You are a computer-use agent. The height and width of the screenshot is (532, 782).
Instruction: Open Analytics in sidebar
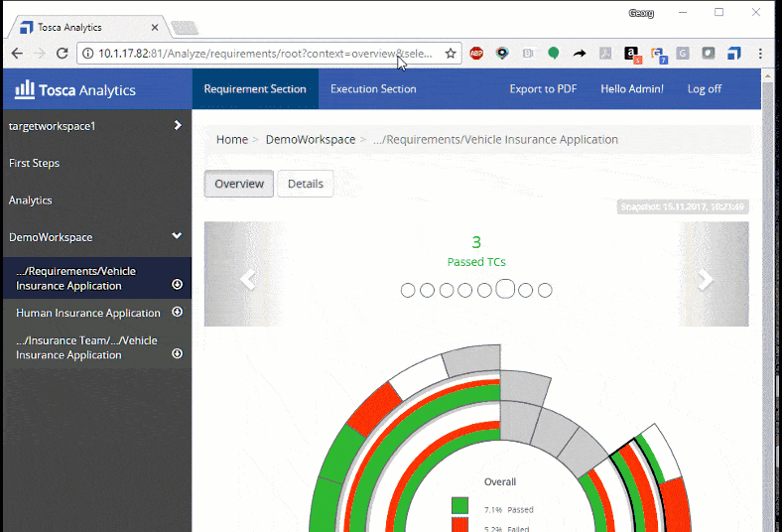tap(31, 199)
